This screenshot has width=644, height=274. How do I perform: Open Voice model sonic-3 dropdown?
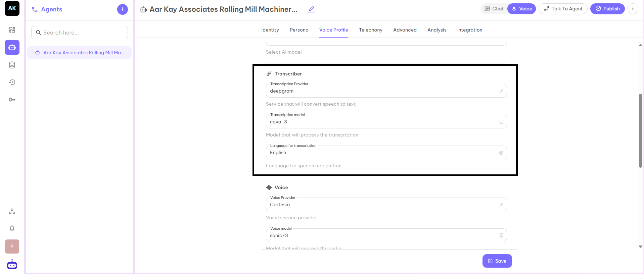click(x=386, y=235)
